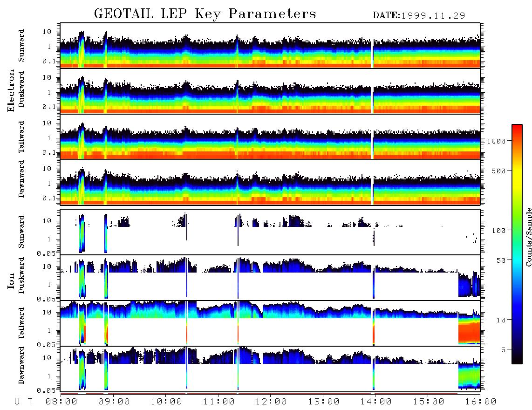This screenshot has width=532, height=410.
Task: Select the Electron Dawnward spectrogram panel
Action: click(270, 183)
